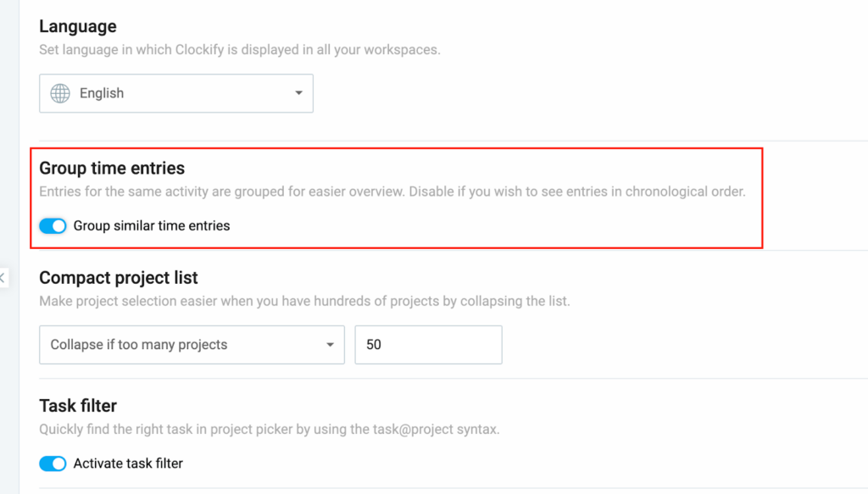This screenshot has width=868, height=494.
Task: Click the Activate task filter label text
Action: click(x=128, y=463)
